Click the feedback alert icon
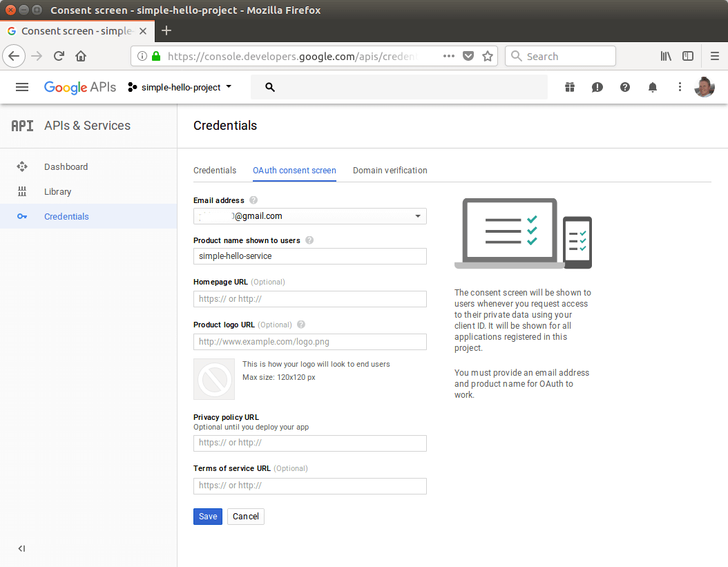Screen dimensions: 728x567 (597, 87)
